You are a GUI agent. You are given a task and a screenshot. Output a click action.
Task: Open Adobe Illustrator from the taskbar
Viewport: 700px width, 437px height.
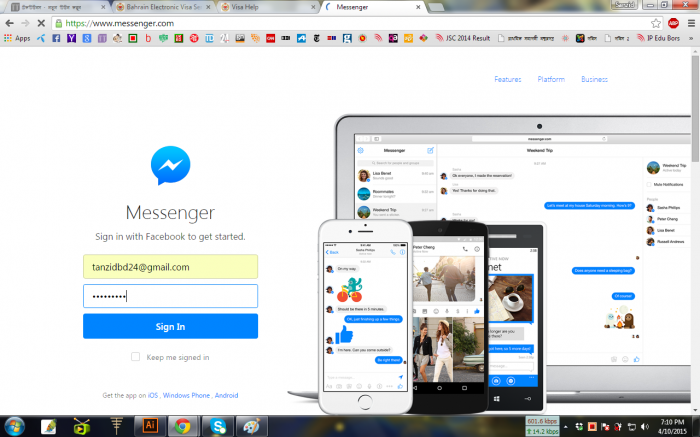coord(150,426)
